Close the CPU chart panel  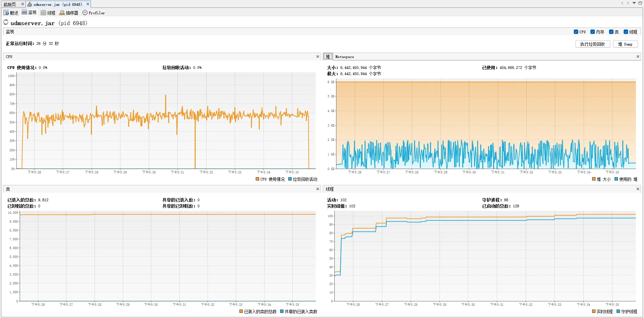pyautogui.click(x=318, y=57)
